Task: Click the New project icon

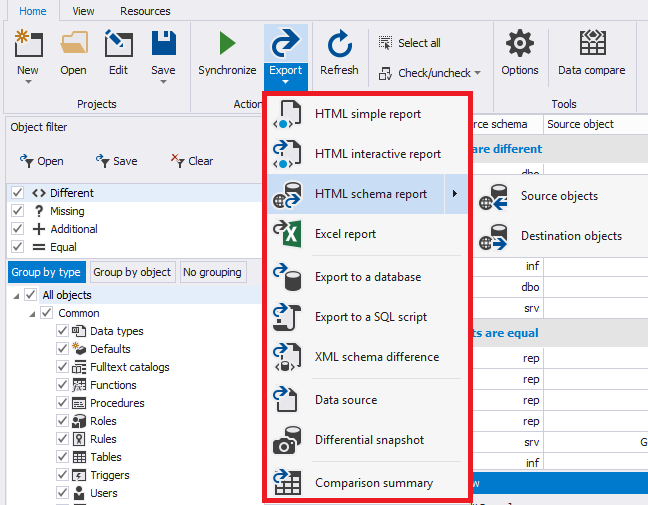Action: click(x=28, y=43)
